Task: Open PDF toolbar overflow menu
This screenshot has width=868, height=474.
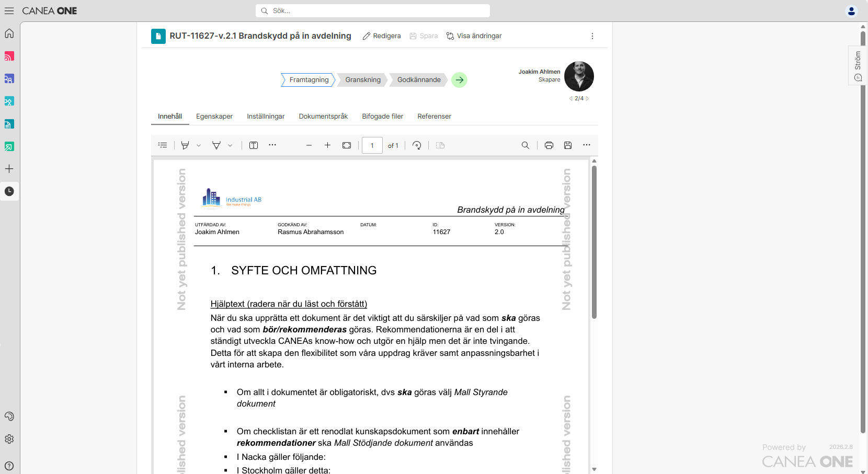Action: tap(587, 145)
